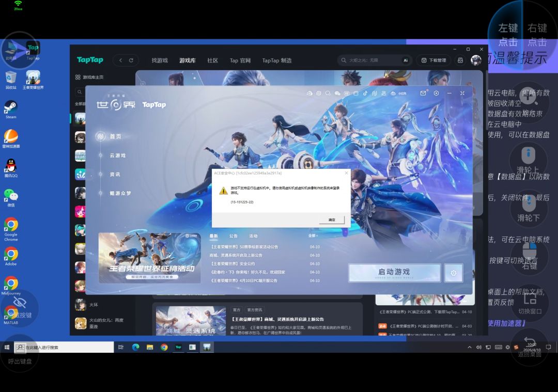Click the Bilibili TV icon in launcher top bar
Image resolution: width=558 pixels, height=392 pixels.
356,93
